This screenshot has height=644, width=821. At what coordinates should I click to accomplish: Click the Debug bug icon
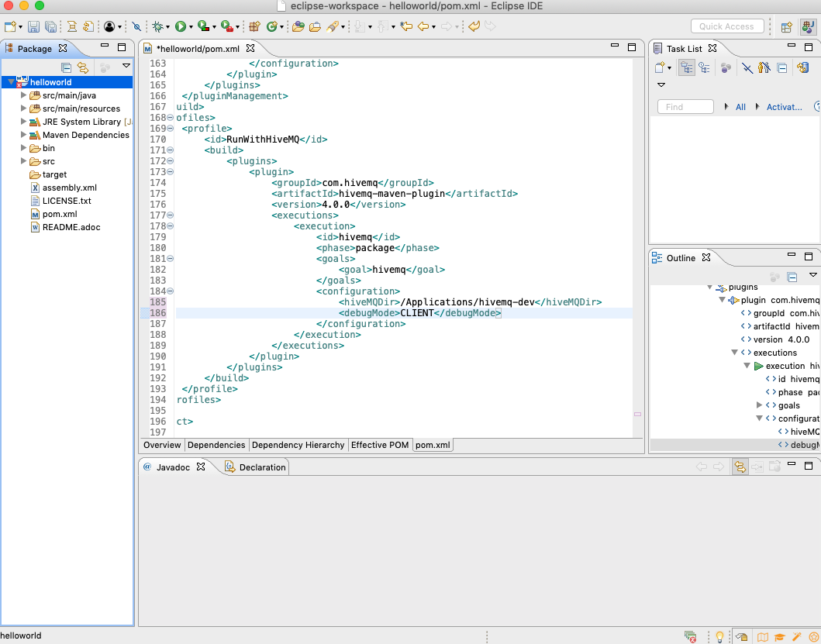tap(157, 26)
